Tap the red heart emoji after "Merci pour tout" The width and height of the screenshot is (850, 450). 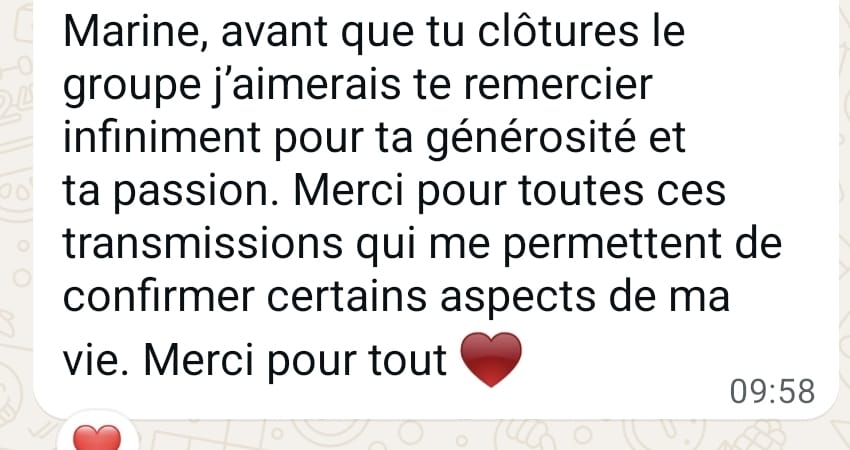(491, 359)
